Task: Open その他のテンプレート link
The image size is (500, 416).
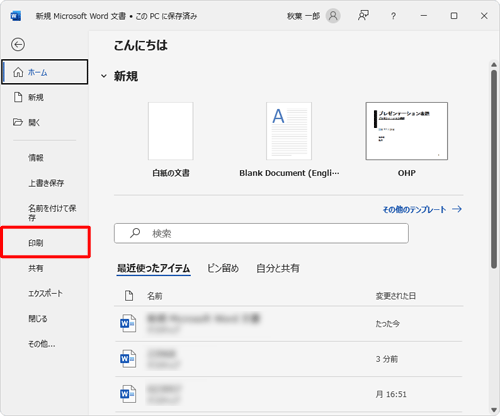Action: point(422,209)
